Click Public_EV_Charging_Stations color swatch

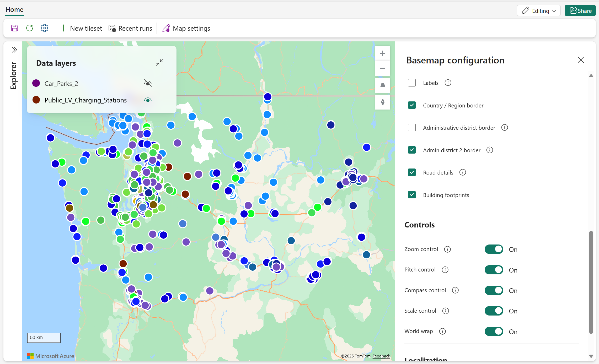(x=36, y=100)
